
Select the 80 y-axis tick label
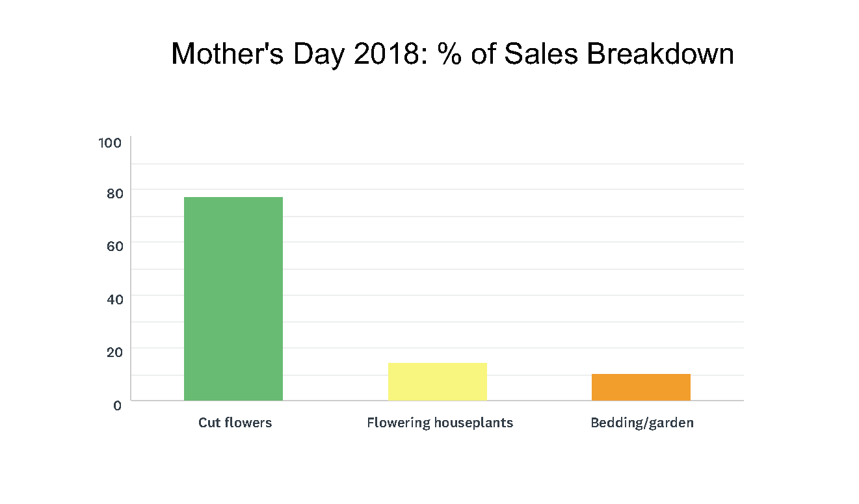coord(113,193)
